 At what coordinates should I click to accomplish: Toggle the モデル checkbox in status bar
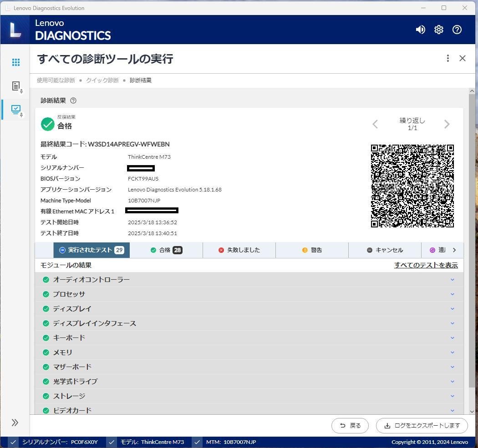point(112,442)
